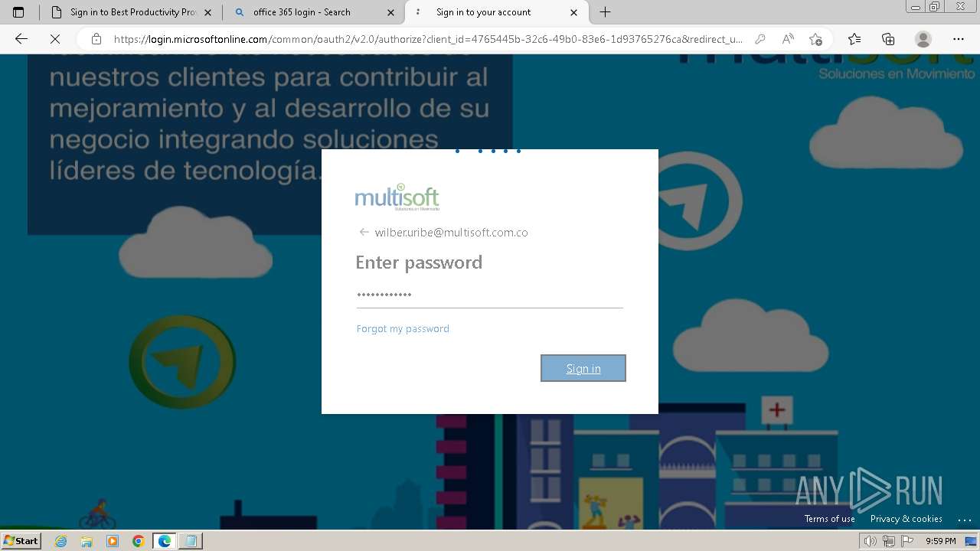Open the Windows Start menu
This screenshot has height=551, width=980.
21,540
